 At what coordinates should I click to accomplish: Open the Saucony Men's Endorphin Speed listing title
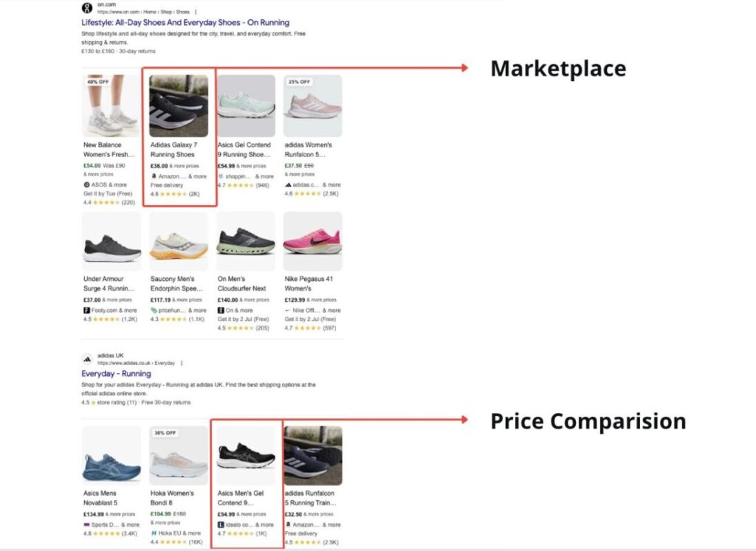pyautogui.click(x=178, y=283)
